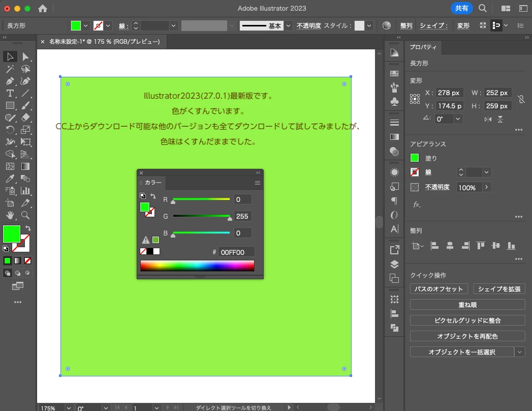This screenshot has width=532, height=411.
Task: Open rotation angle dropdown in properties
Action: [x=458, y=119]
